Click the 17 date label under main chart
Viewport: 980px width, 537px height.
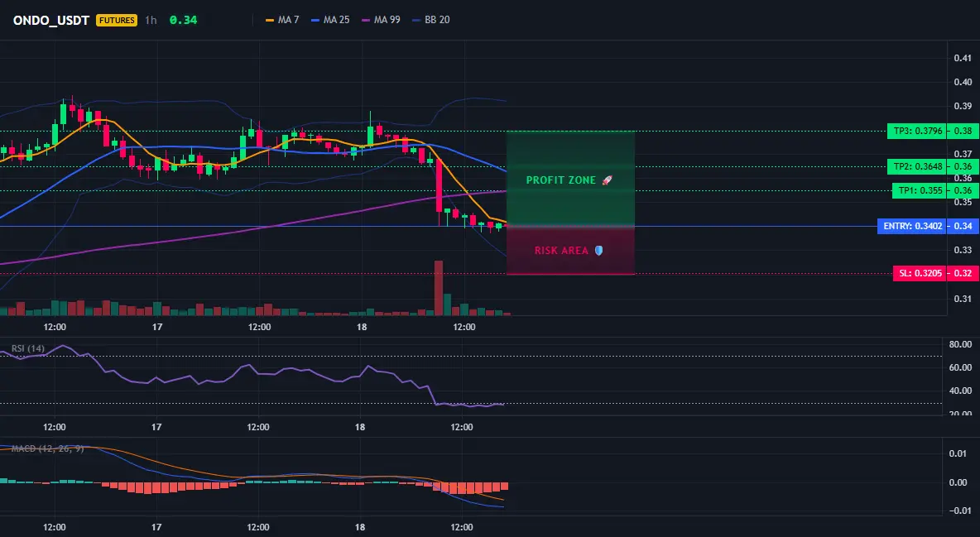pyautogui.click(x=157, y=327)
